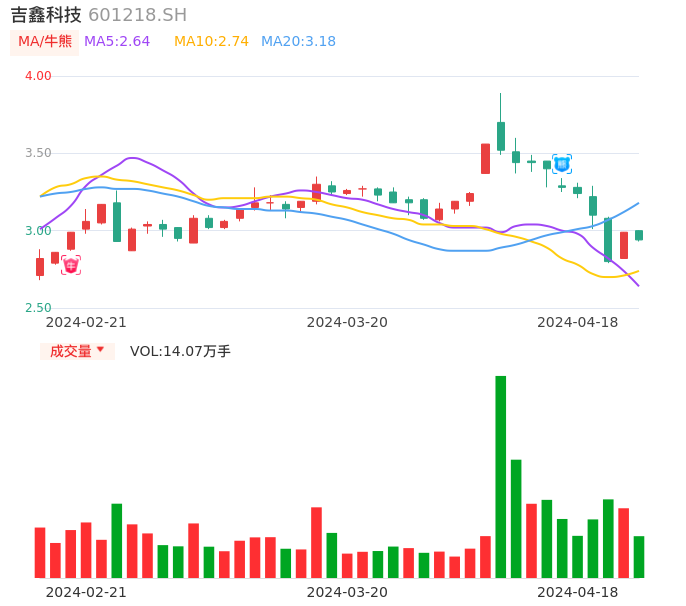Click the 2.50 price axis label
The width and height of the screenshot is (686, 606).
[x=38, y=308]
